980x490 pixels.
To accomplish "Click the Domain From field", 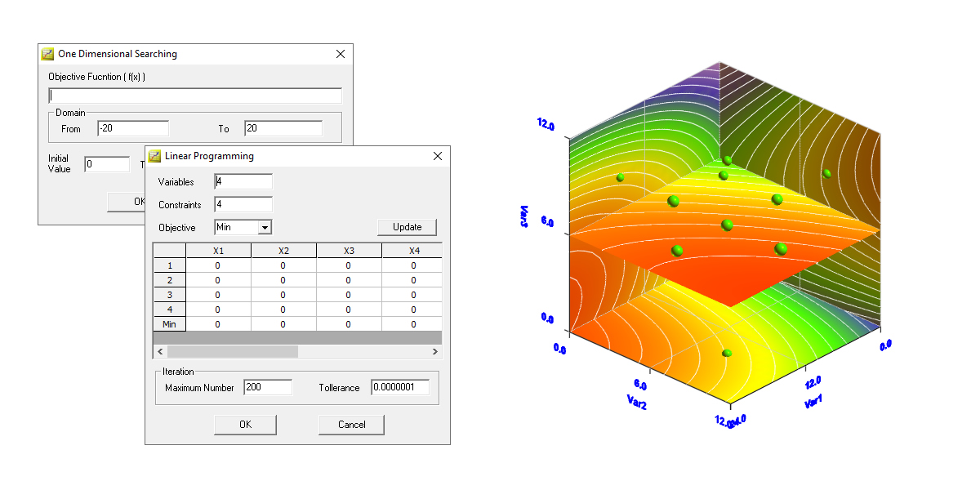I will 133,128.
